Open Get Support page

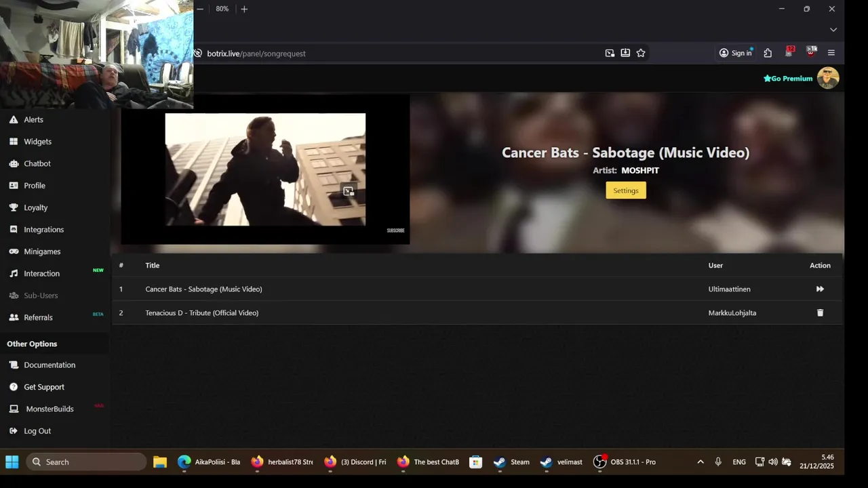click(44, 387)
